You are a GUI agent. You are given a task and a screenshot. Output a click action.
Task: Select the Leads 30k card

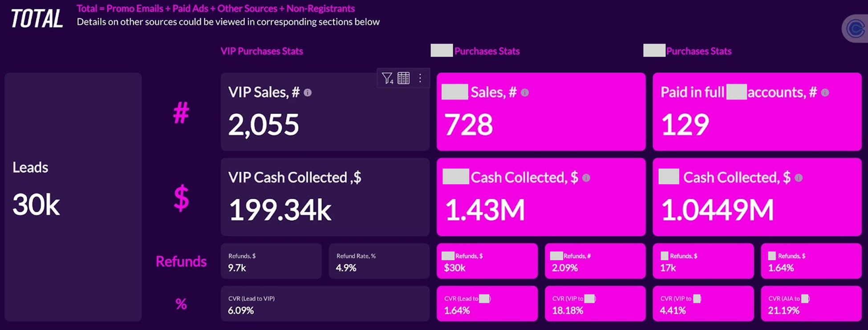tap(73, 197)
